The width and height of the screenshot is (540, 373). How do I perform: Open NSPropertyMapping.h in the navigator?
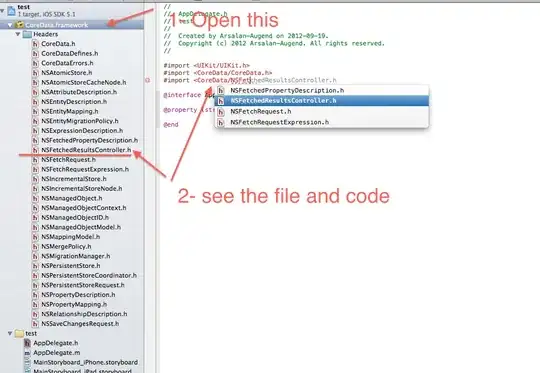point(74,304)
